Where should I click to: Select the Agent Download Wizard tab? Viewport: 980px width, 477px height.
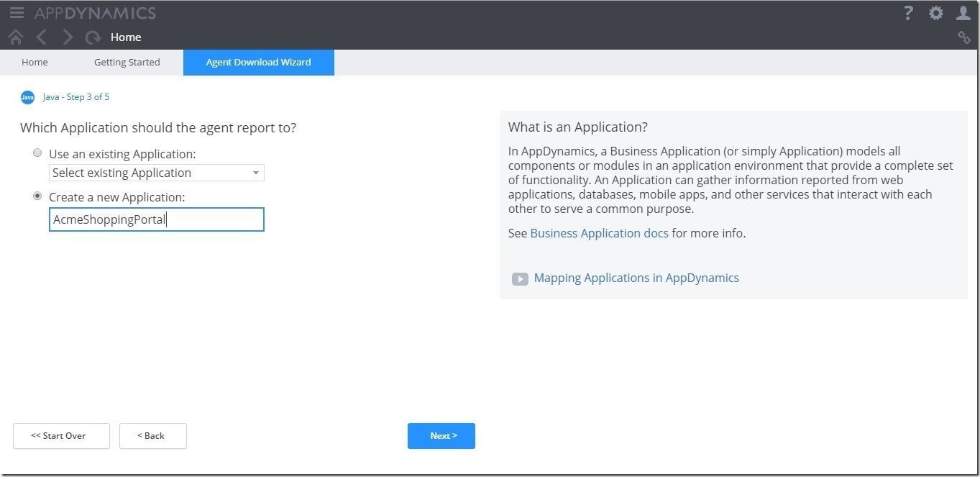(259, 62)
